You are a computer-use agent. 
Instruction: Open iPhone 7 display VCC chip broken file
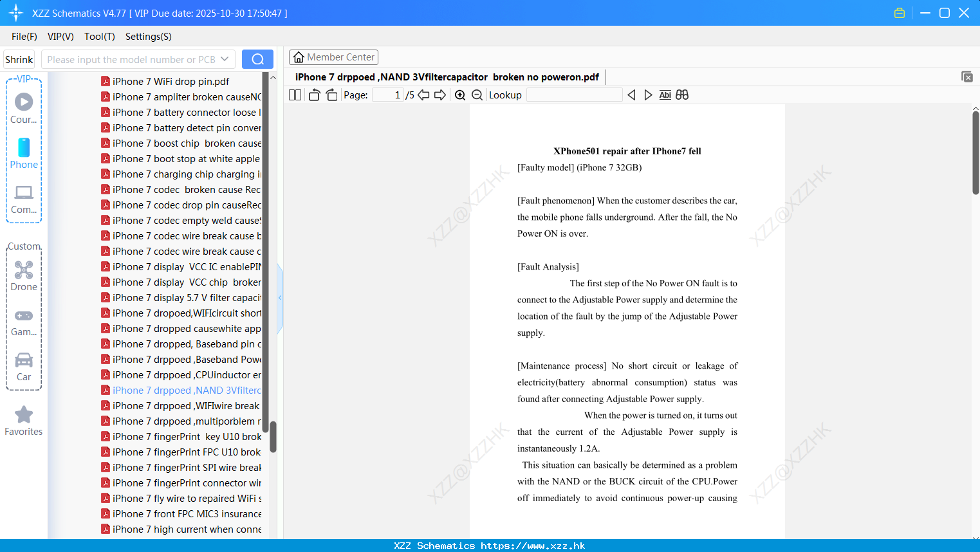(x=181, y=282)
